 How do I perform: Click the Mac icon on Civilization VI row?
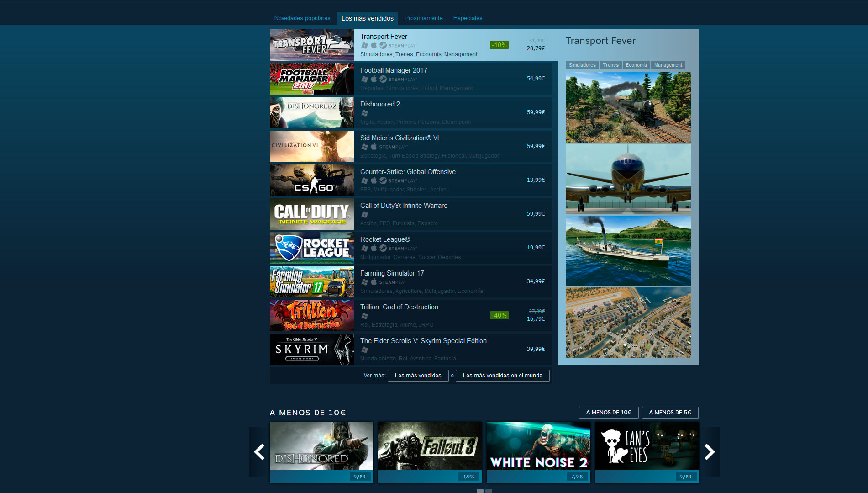(374, 147)
